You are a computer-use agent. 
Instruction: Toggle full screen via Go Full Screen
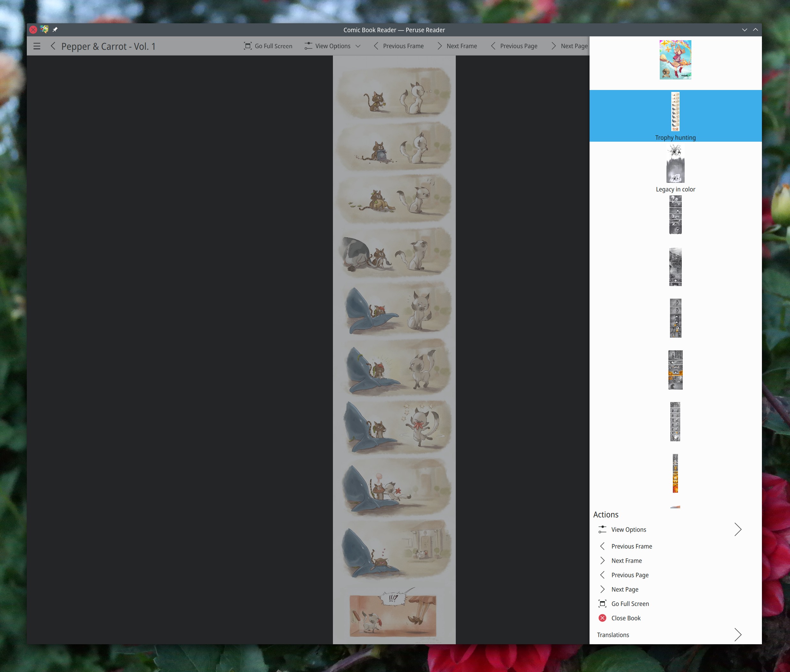click(x=268, y=46)
